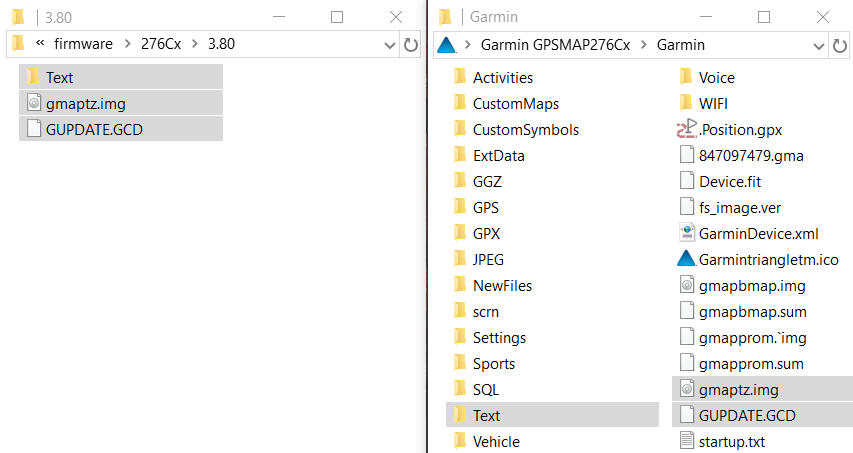Expand chevron after Garmin GPSMAP276Cx breadcrumb
The height and width of the screenshot is (453, 853).
point(644,45)
